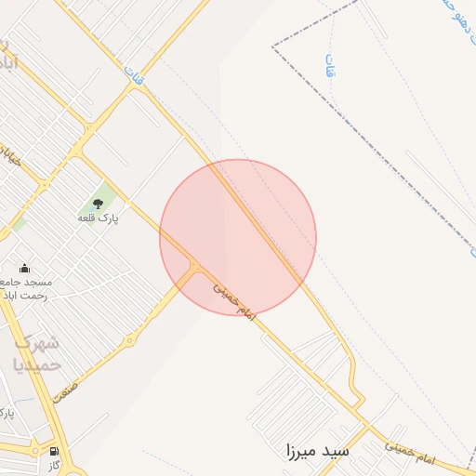
Task: Click the center of the red highlighted circle
Action: point(238,237)
